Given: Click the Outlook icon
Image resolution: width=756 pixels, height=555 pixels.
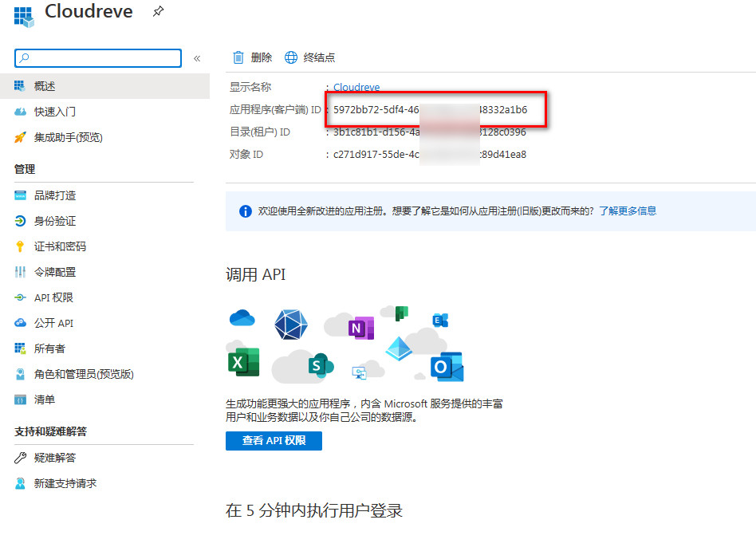Looking at the screenshot, I should (x=447, y=367).
